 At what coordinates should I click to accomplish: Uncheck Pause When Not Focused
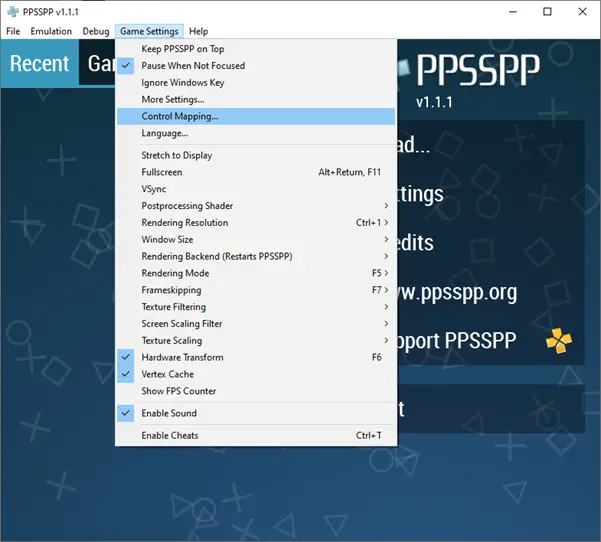[x=256, y=66]
